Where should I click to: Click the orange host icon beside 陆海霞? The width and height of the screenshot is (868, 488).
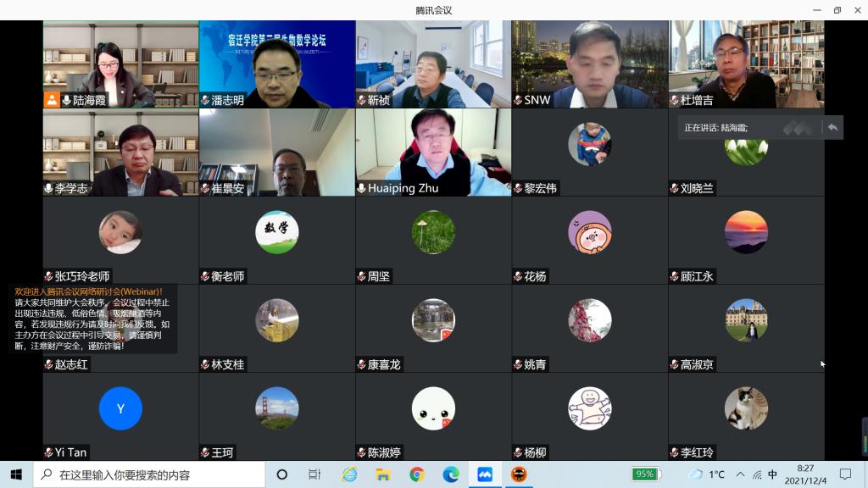coord(53,100)
